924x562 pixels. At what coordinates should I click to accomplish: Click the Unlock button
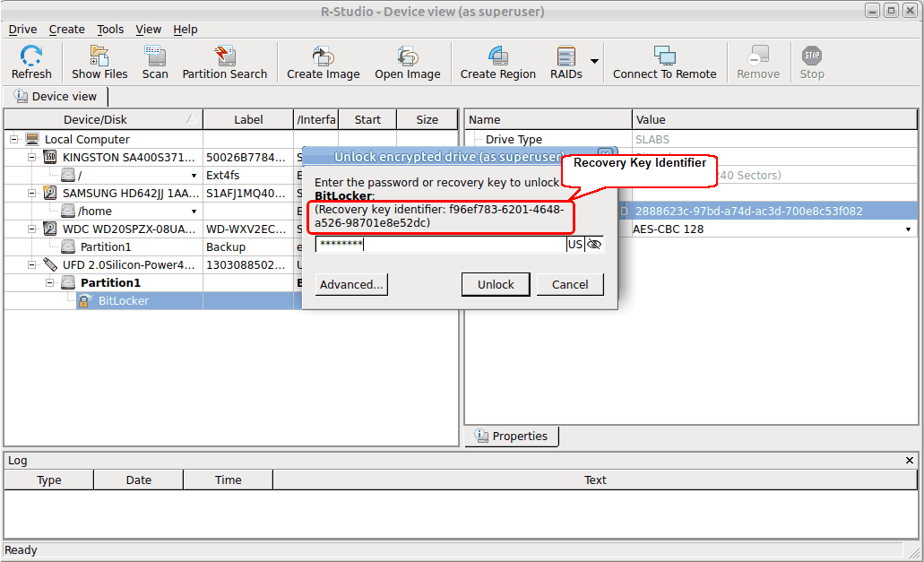pyautogui.click(x=496, y=284)
